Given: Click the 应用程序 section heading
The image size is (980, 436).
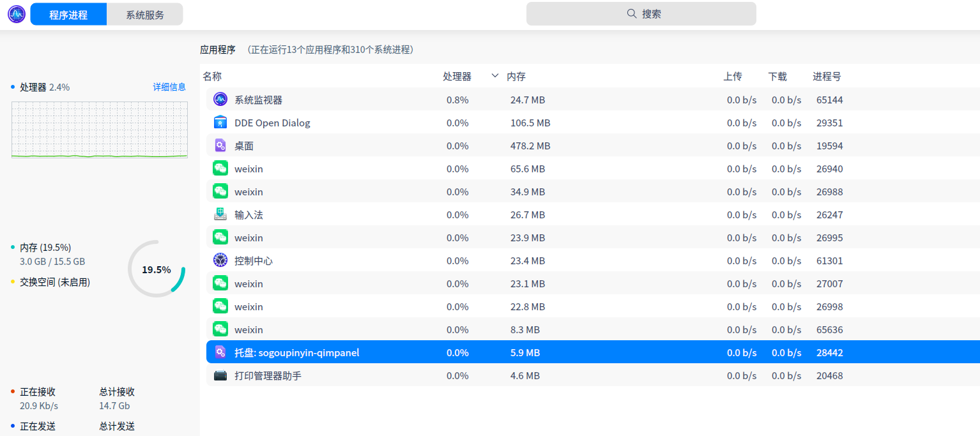Looking at the screenshot, I should tap(218, 49).
